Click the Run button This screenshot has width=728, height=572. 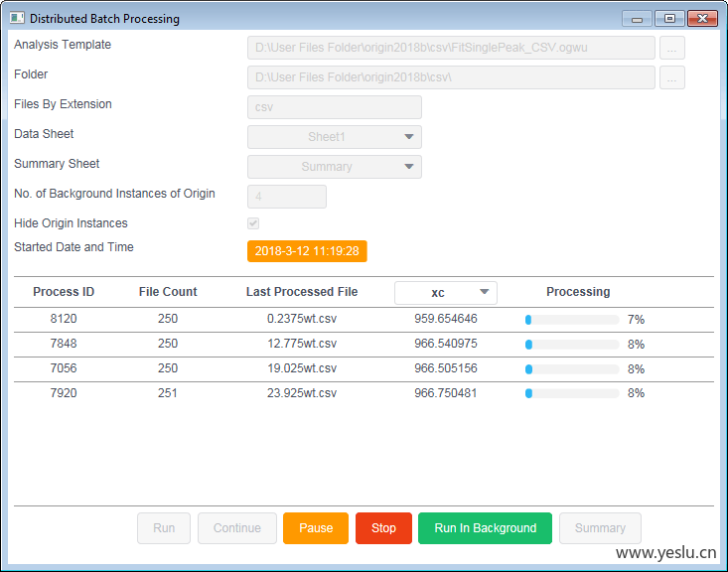(164, 528)
